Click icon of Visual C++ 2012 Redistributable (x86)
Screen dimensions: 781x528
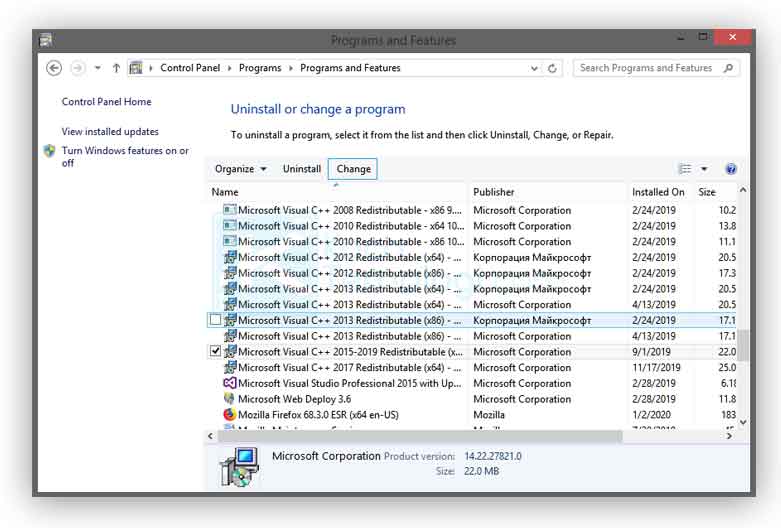(x=230, y=273)
